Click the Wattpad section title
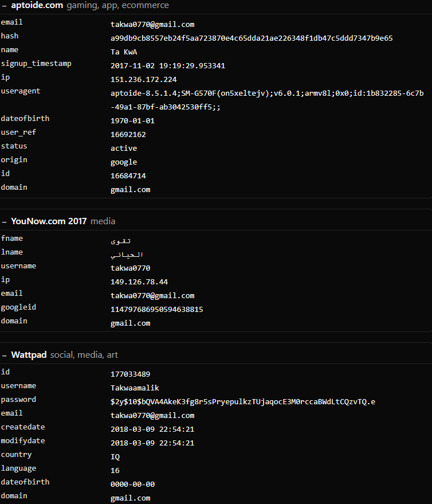Viewport: 432px width, 504px height. (29, 355)
